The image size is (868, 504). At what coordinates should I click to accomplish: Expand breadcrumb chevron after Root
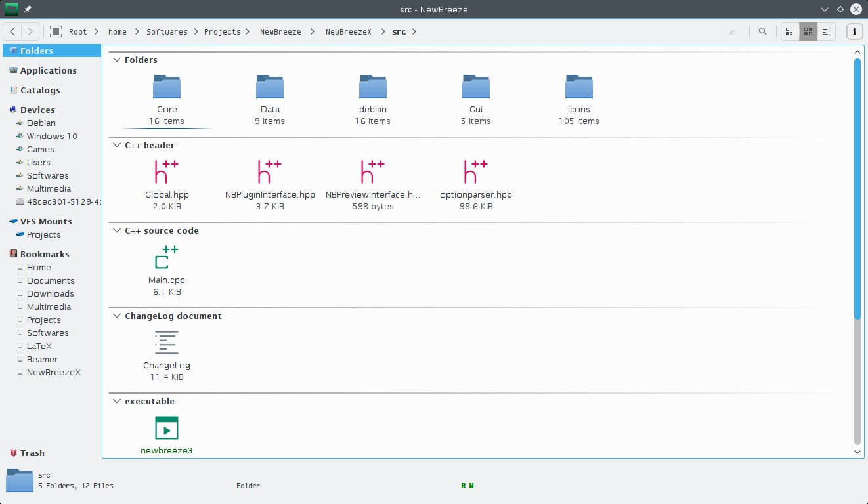tap(96, 31)
